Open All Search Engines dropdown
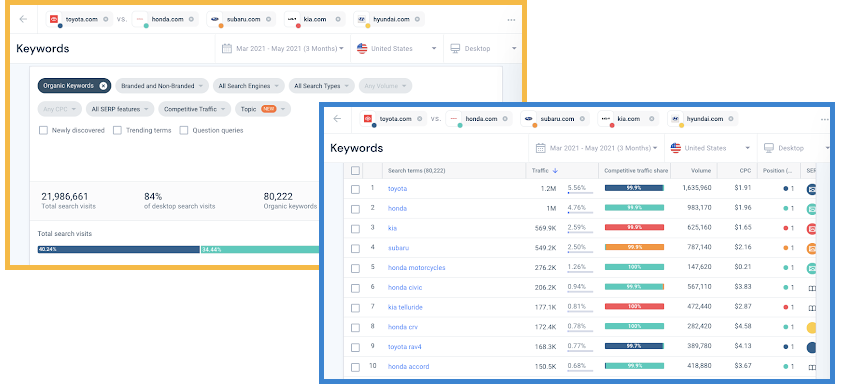841x386 pixels. [x=249, y=85]
